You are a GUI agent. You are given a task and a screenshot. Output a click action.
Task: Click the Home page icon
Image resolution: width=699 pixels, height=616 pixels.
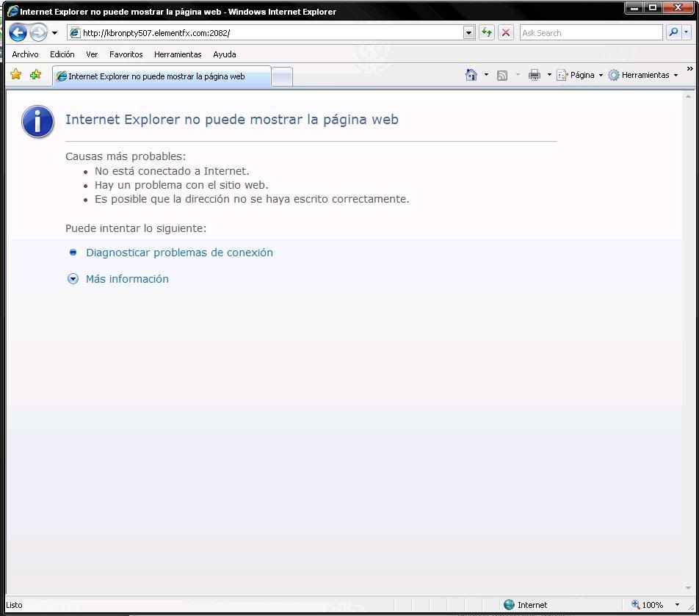[x=471, y=75]
